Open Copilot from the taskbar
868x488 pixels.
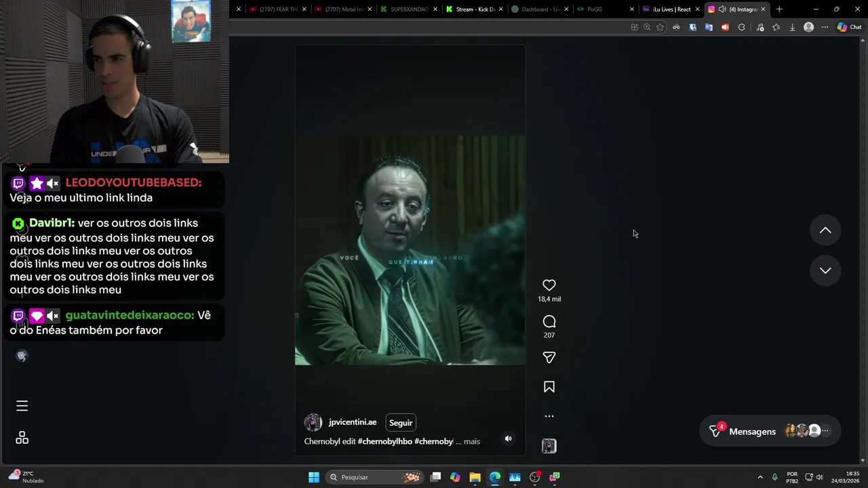[455, 477]
